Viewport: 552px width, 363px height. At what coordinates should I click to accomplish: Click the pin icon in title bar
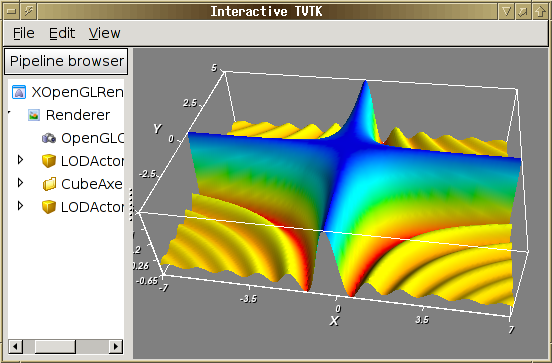(29, 11)
